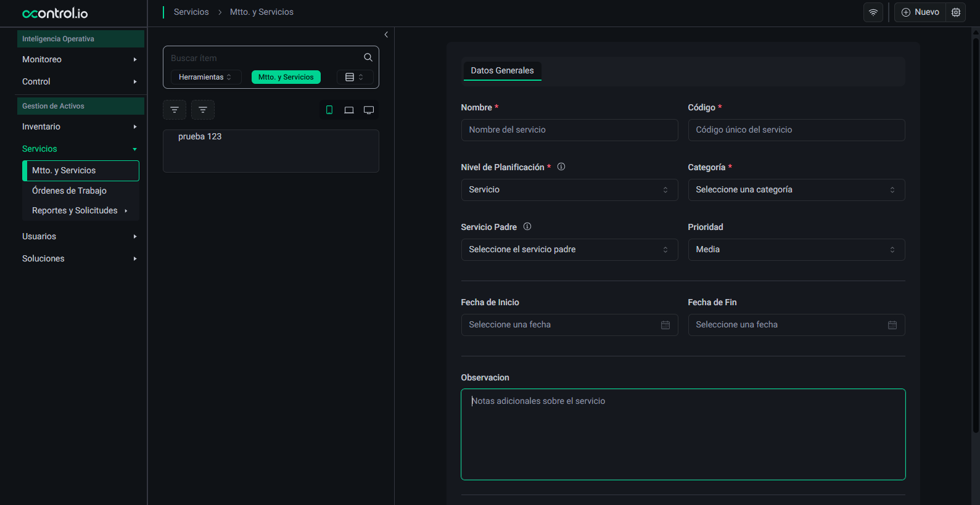980x505 pixels.
Task: Switch to laptop view icon
Action: pos(349,110)
